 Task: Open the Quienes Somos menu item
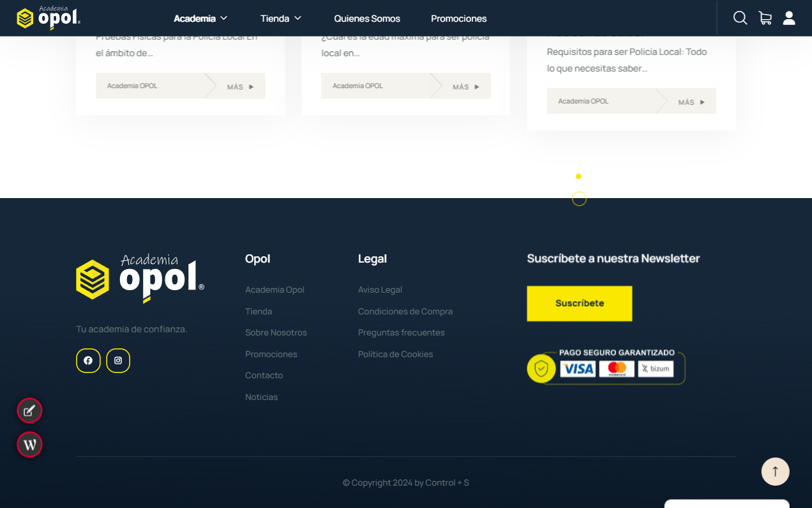point(367,19)
